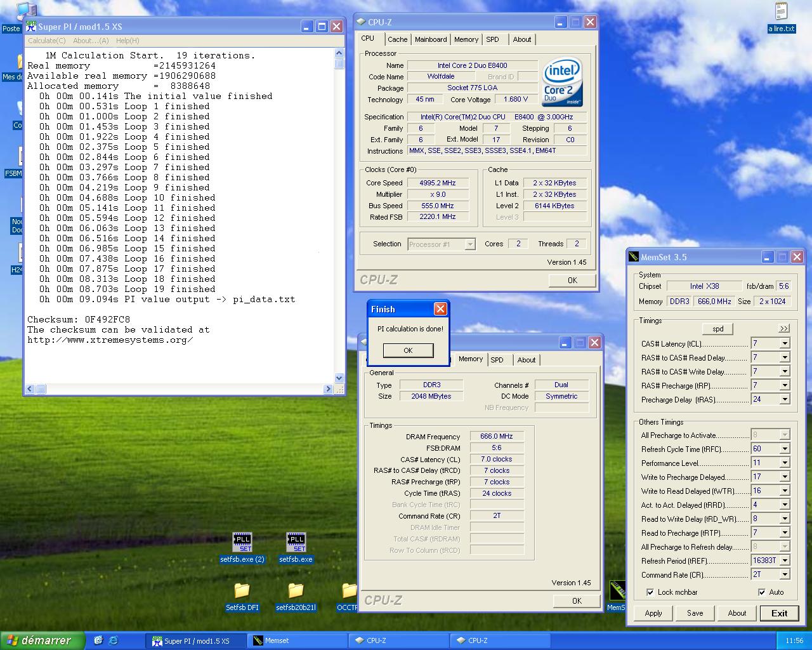Click OK in lower CPU-Z window

tap(577, 600)
